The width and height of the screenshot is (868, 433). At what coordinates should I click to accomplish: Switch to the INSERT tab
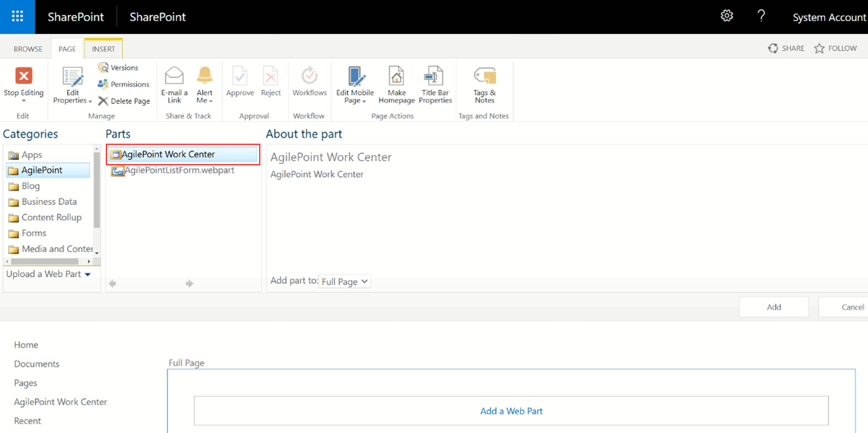coord(104,49)
